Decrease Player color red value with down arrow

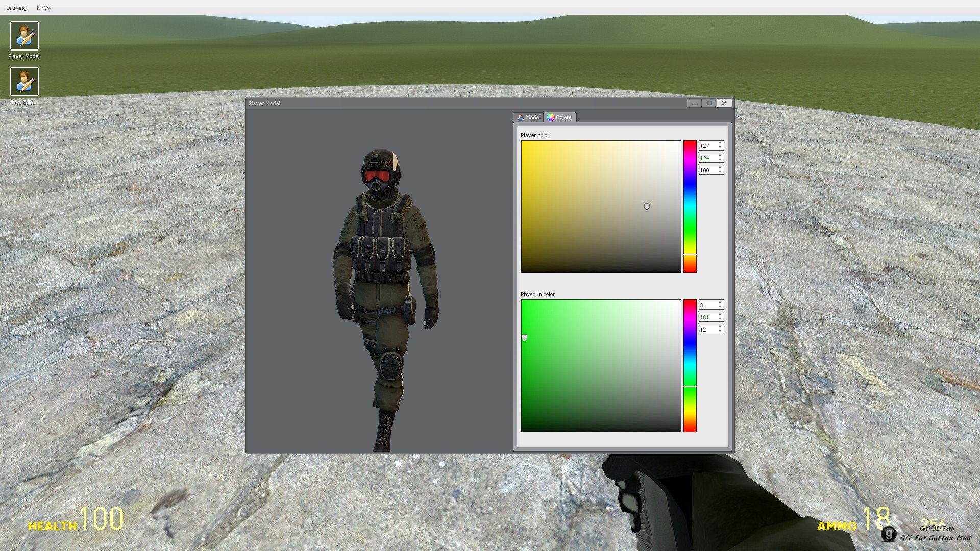click(x=720, y=148)
